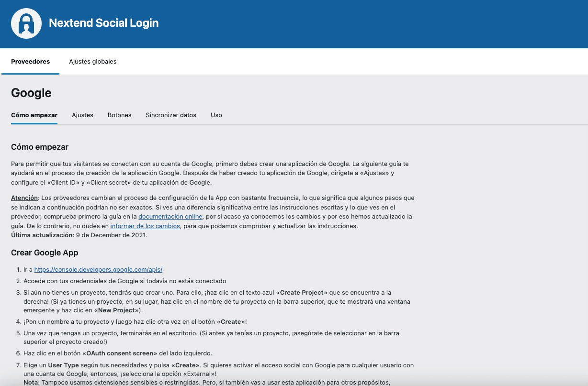The width and height of the screenshot is (588, 386).
Task: Go to the Google Ajustes sub-tab
Action: click(82, 115)
